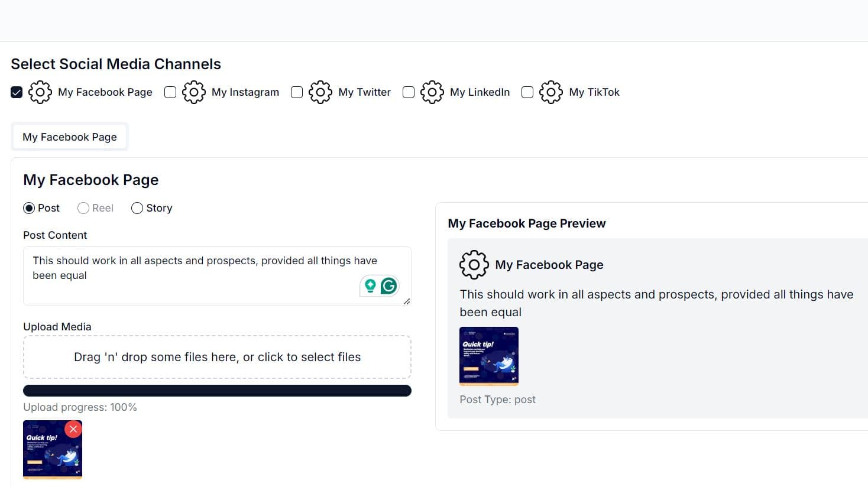868x487 pixels.
Task: Click the 'Upload progress: 100%' text
Action: [80, 407]
